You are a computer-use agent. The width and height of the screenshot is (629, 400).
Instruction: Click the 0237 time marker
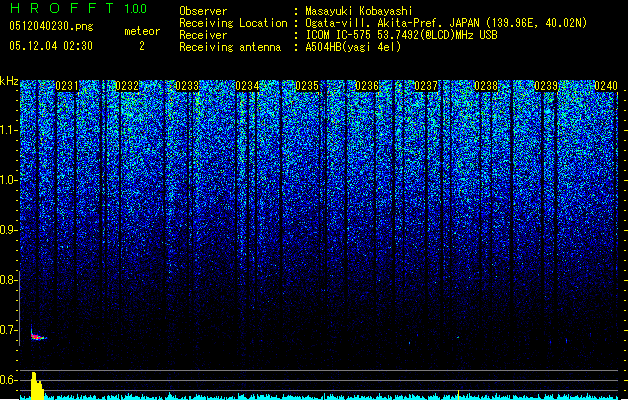pos(426,86)
